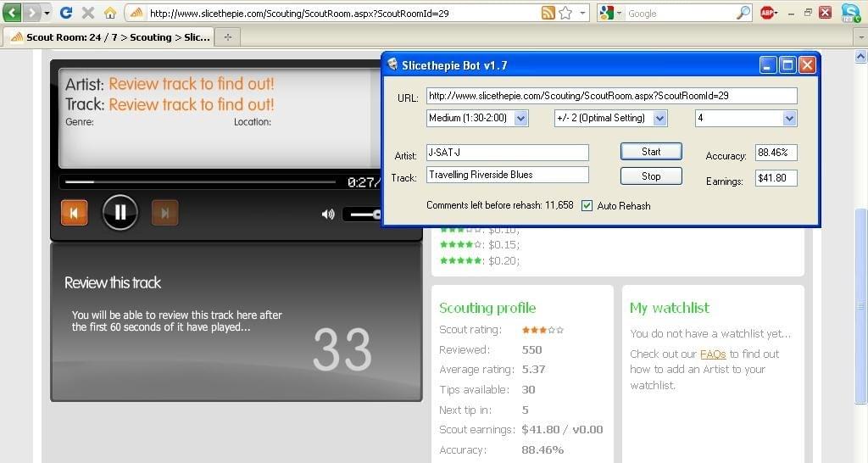This screenshot has height=463, width=868.
Task: Restore down the browser window
Action: point(808,12)
